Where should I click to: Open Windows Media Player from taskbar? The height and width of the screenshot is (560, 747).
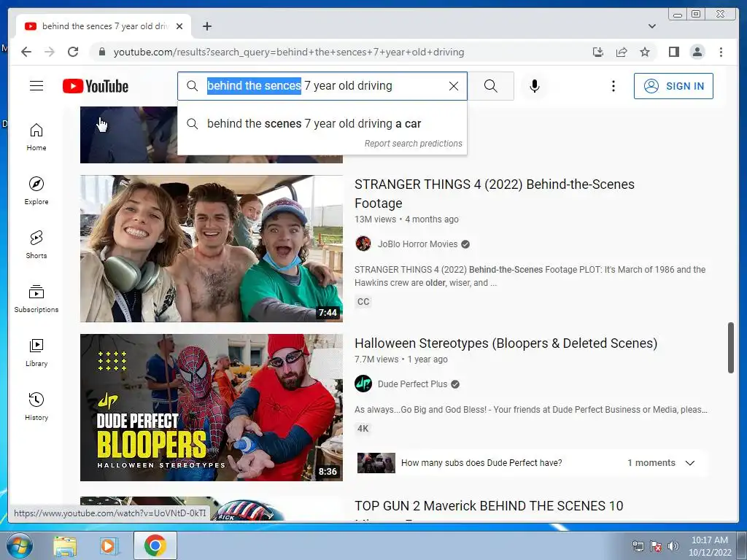click(x=109, y=545)
